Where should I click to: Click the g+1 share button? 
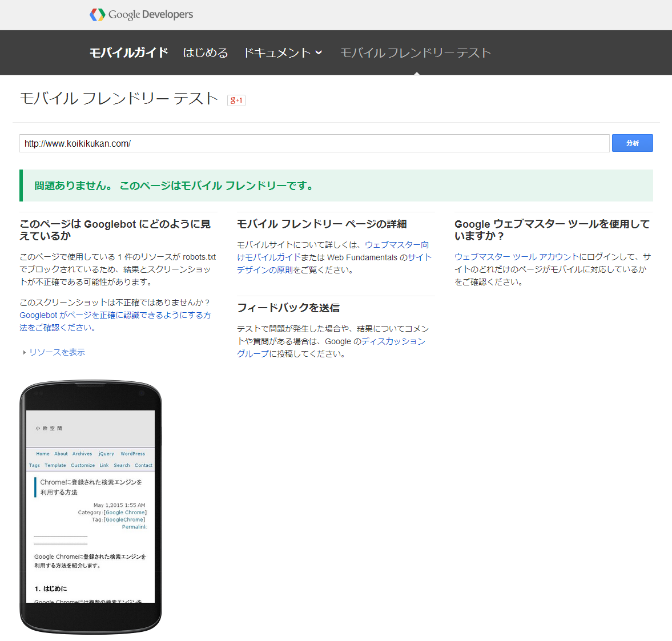(x=236, y=100)
